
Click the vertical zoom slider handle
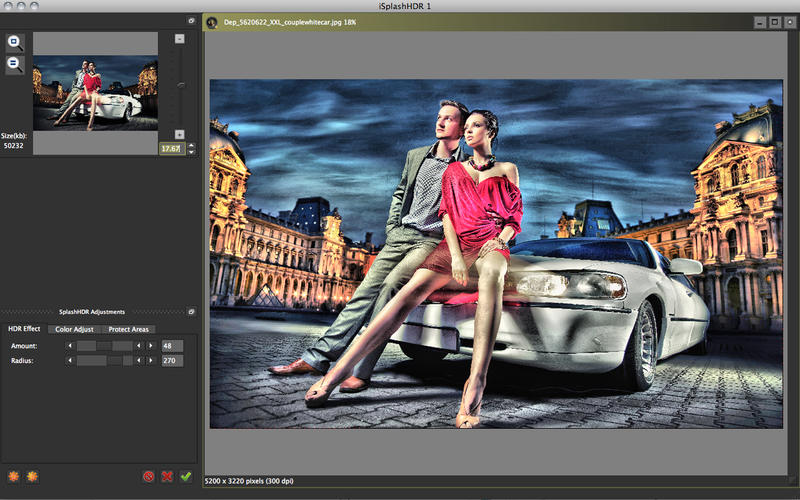(x=180, y=85)
